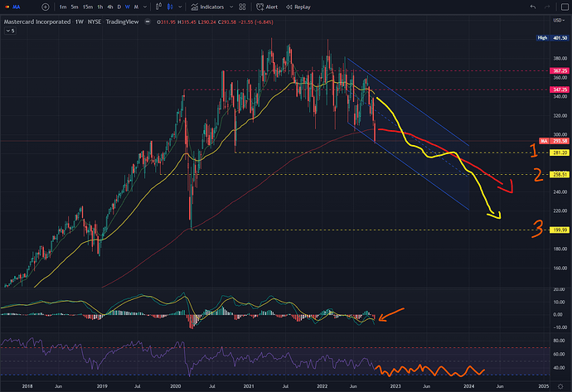Open the USD currency dropdown
This screenshot has width=572, height=392.
[559, 21]
